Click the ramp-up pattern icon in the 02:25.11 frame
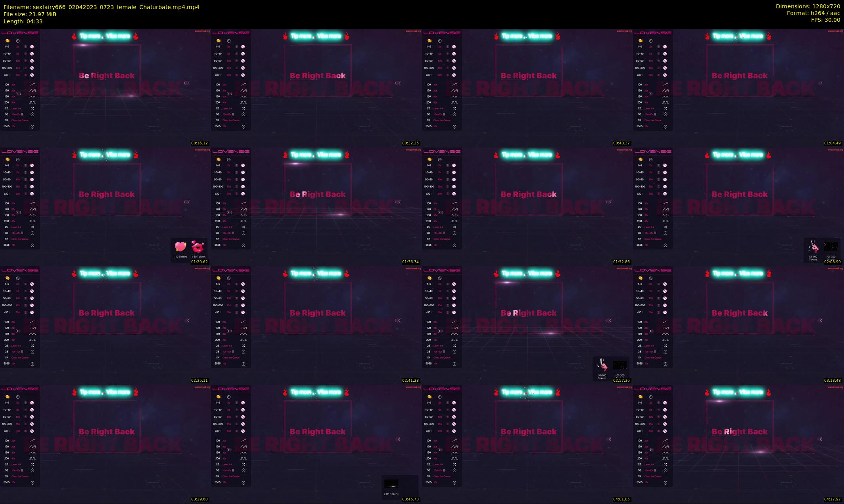 pos(32,322)
